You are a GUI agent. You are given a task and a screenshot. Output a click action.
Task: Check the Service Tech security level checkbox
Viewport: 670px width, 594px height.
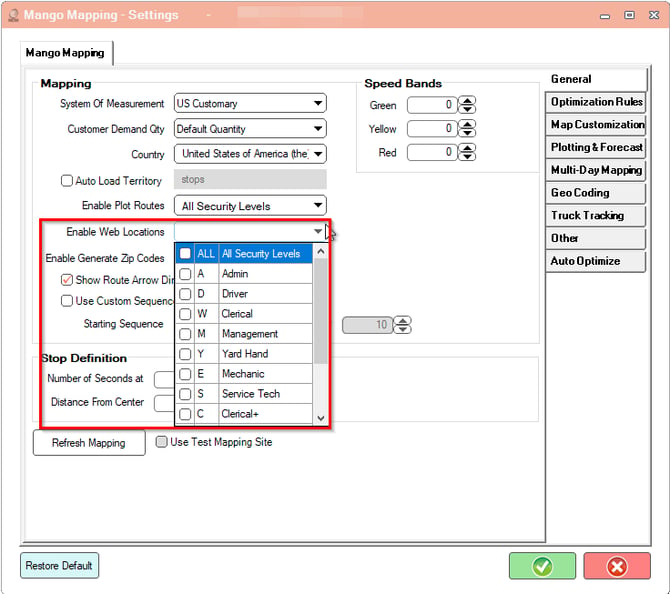(185, 394)
